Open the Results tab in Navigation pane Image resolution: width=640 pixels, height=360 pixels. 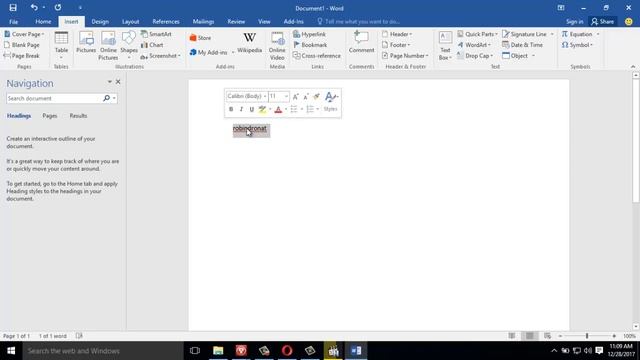78,116
